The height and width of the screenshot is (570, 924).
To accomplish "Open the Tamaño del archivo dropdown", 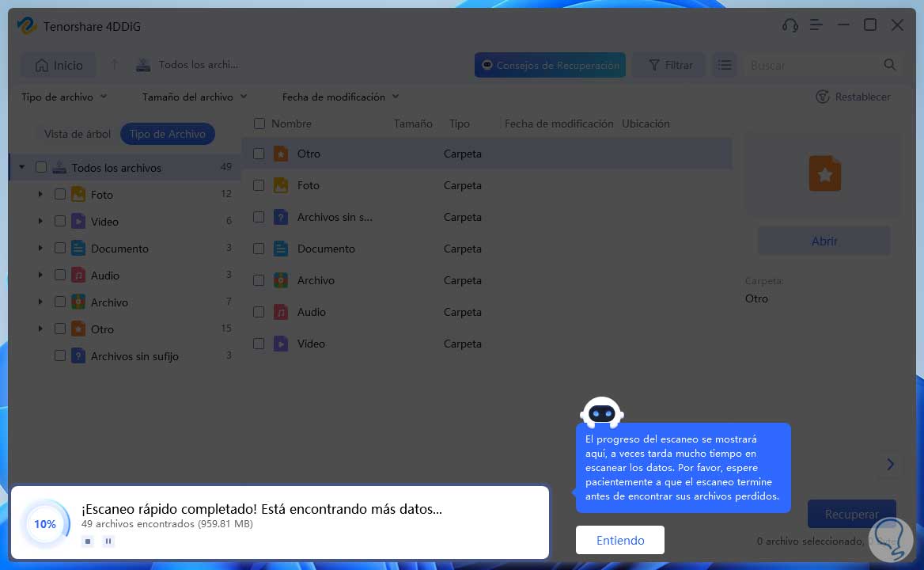I will click(x=195, y=97).
